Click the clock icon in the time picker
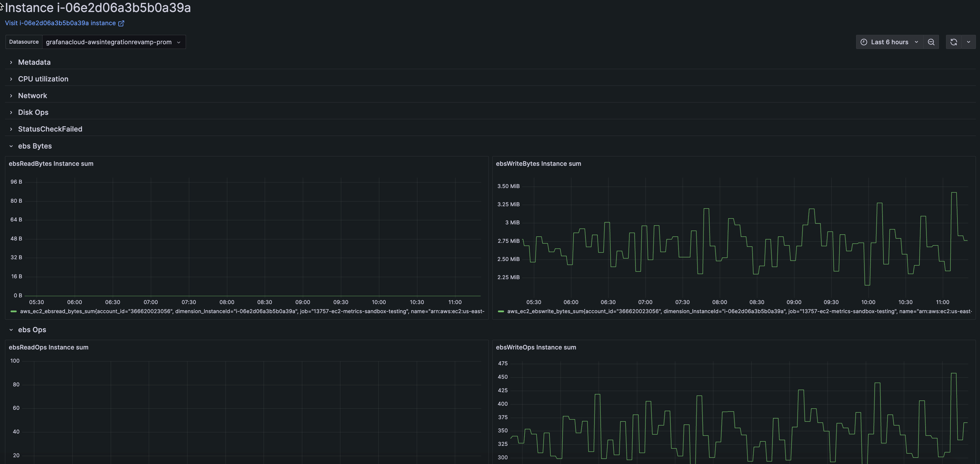 coord(864,42)
